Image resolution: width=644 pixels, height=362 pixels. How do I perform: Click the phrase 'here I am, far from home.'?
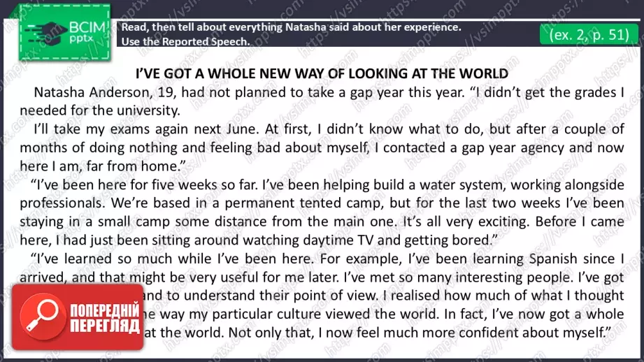click(x=105, y=165)
